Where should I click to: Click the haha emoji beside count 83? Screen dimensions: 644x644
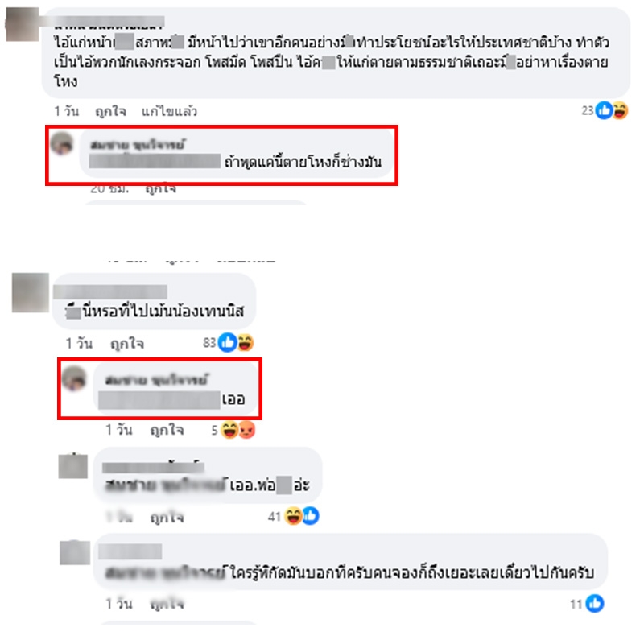click(246, 343)
